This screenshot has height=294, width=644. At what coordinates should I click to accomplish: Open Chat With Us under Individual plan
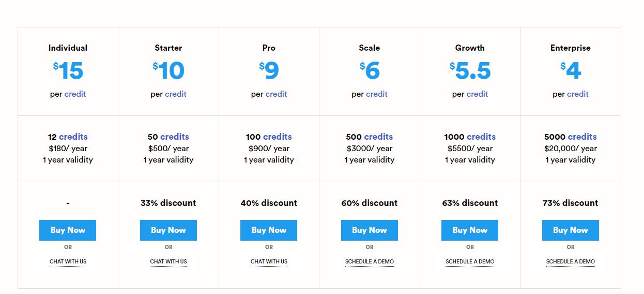coord(68,261)
